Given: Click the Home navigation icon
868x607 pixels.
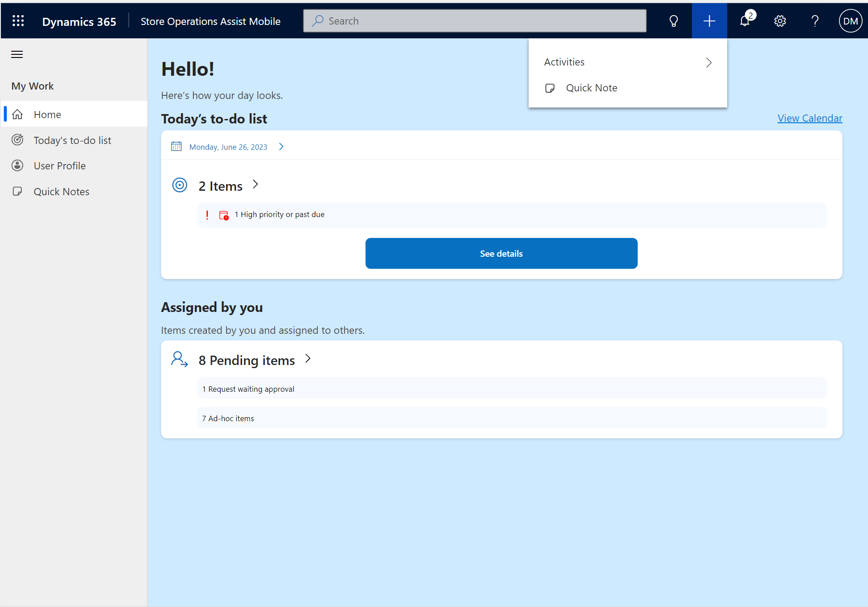Looking at the screenshot, I should [17, 114].
